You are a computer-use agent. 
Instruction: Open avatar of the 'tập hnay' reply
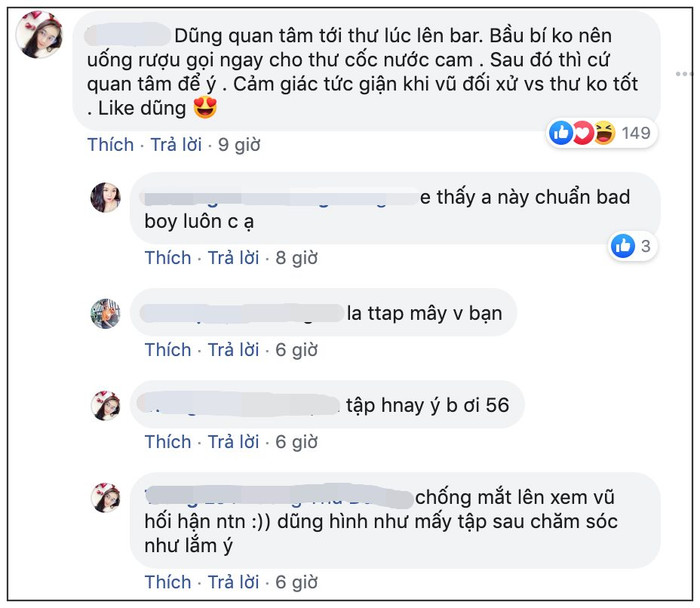pyautogui.click(x=105, y=406)
